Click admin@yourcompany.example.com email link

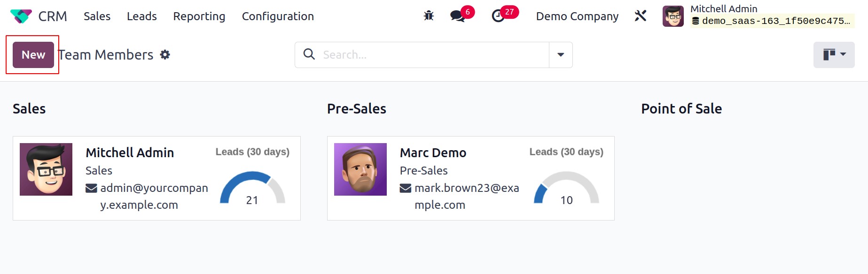point(147,196)
